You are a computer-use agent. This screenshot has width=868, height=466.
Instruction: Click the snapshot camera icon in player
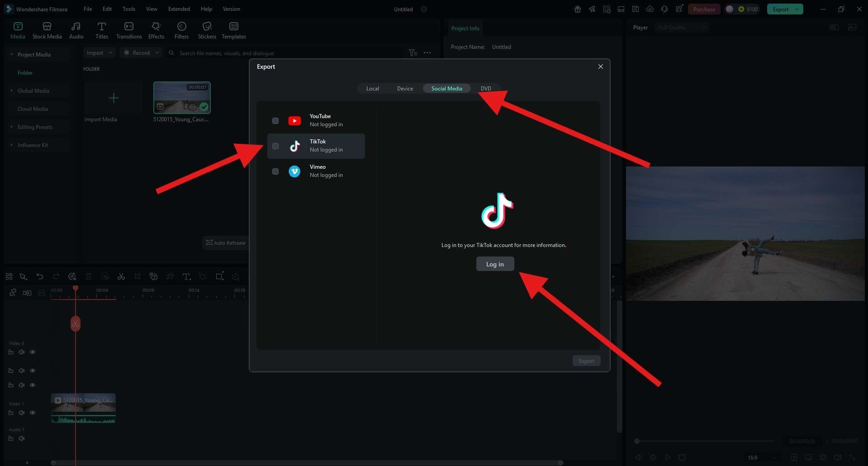coord(823,457)
